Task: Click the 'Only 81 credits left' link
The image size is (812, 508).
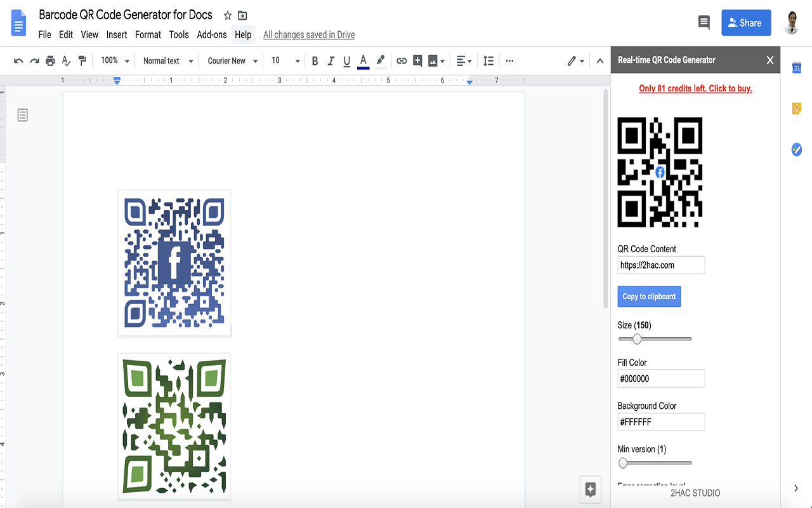Action: coord(695,89)
